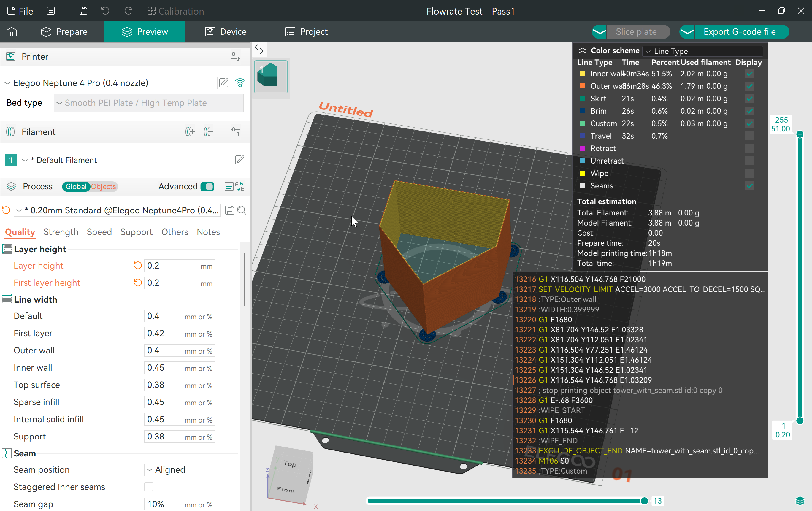Open the Slice plate dropdown arrow
The width and height of the screenshot is (812, 511).
point(599,32)
